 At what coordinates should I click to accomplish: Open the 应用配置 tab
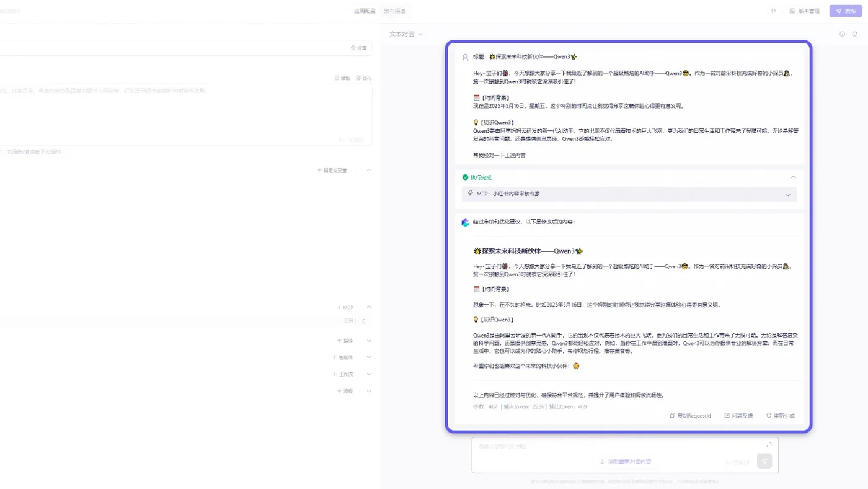click(365, 11)
